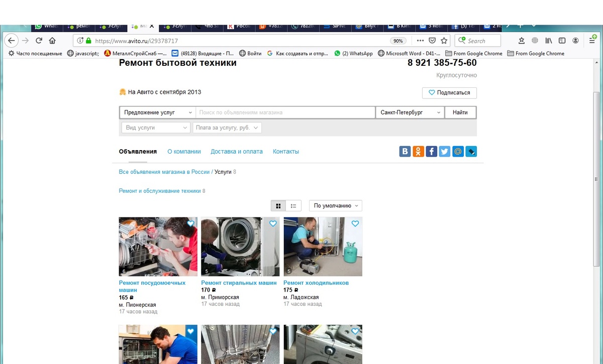This screenshot has width=603, height=364.
Task: Click the 90% zoom level indicator
Action: click(x=398, y=41)
